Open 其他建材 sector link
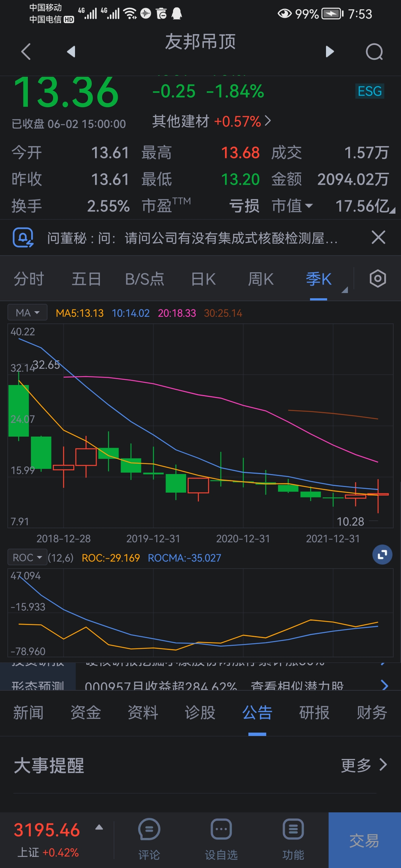 (x=212, y=121)
